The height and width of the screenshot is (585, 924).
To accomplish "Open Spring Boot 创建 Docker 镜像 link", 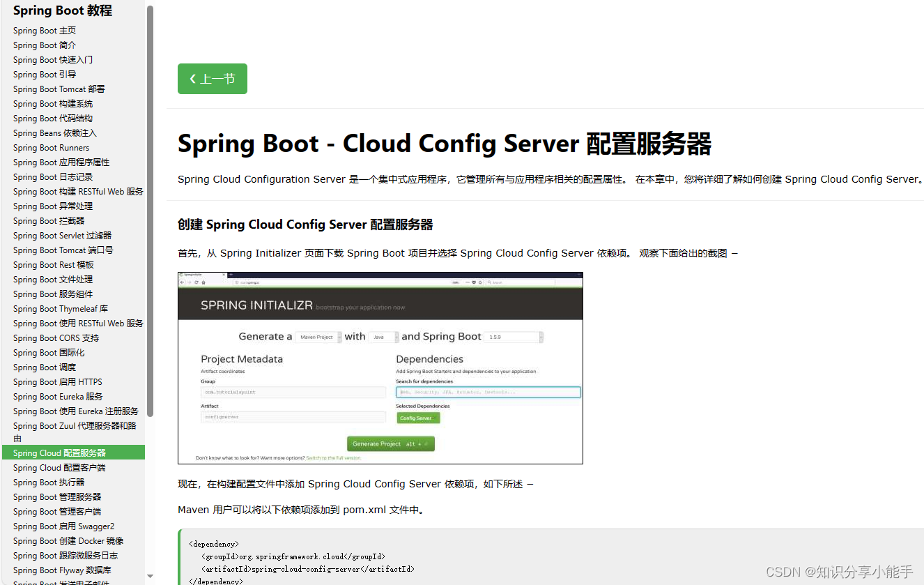I will point(68,541).
